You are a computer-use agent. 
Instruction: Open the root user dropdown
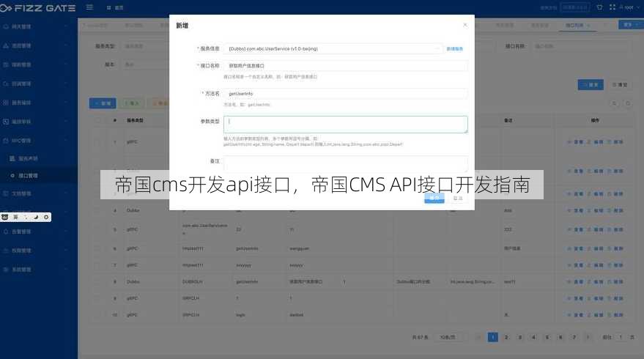click(x=628, y=7)
